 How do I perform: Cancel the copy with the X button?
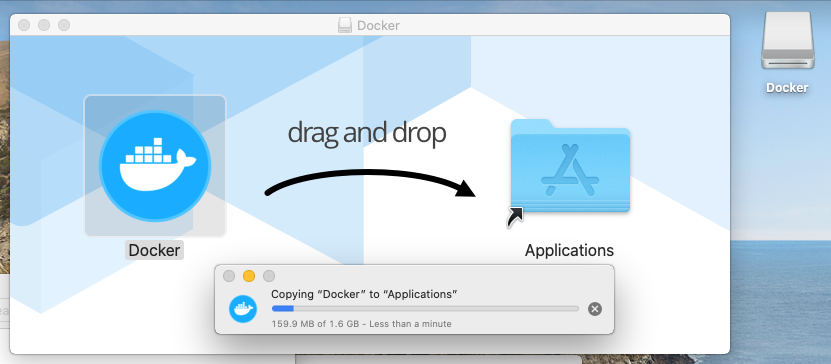click(595, 309)
